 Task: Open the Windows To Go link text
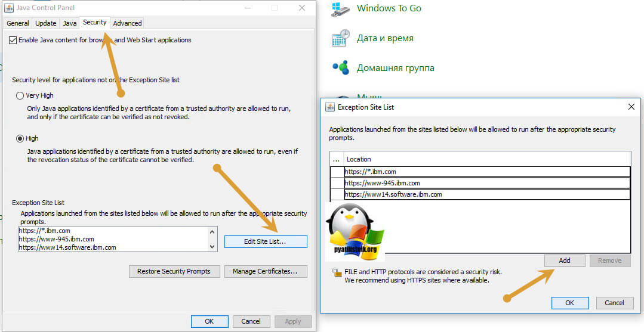389,8
